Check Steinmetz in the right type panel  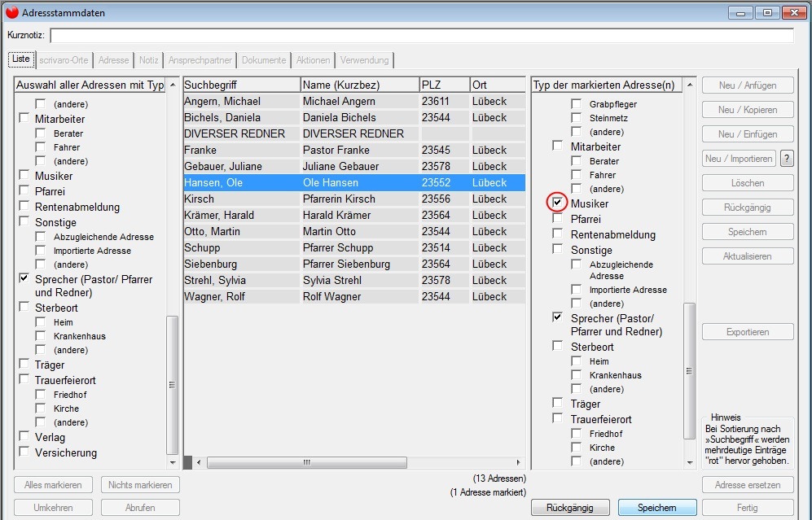(x=576, y=117)
